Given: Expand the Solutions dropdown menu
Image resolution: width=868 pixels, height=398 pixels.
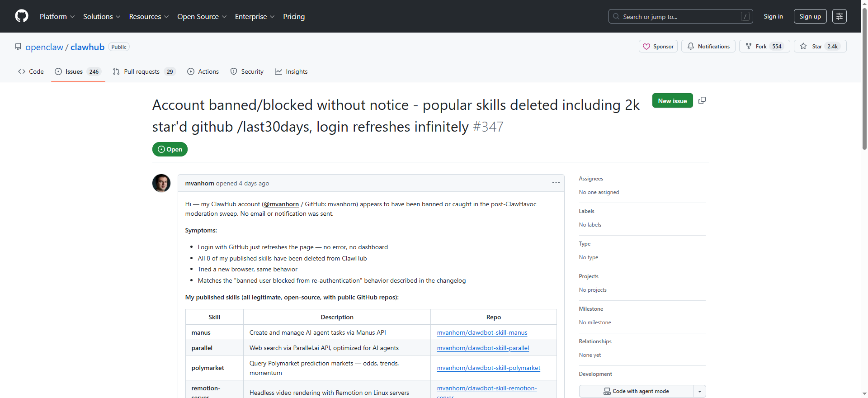Looking at the screenshot, I should point(102,16).
